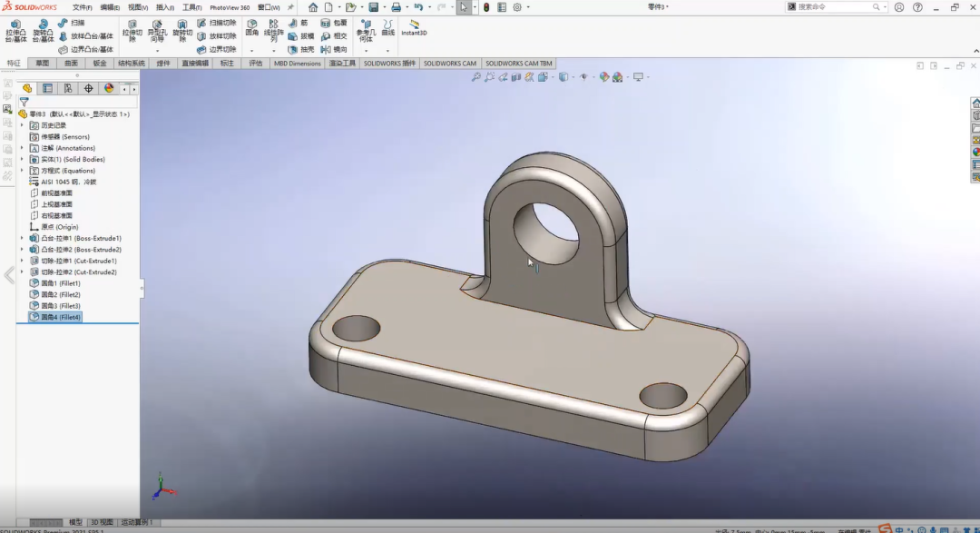Click the SOLIDWORKS Help question mark
Image resolution: width=980 pixels, height=533 pixels.
(917, 7)
